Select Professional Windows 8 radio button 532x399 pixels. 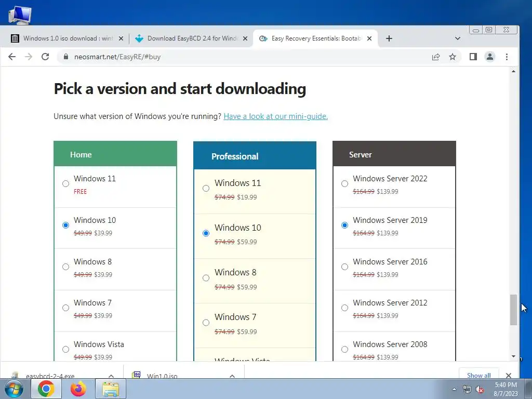click(x=206, y=278)
